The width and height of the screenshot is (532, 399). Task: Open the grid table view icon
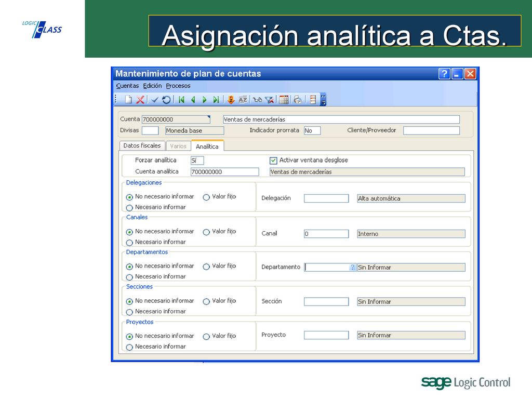click(x=284, y=99)
